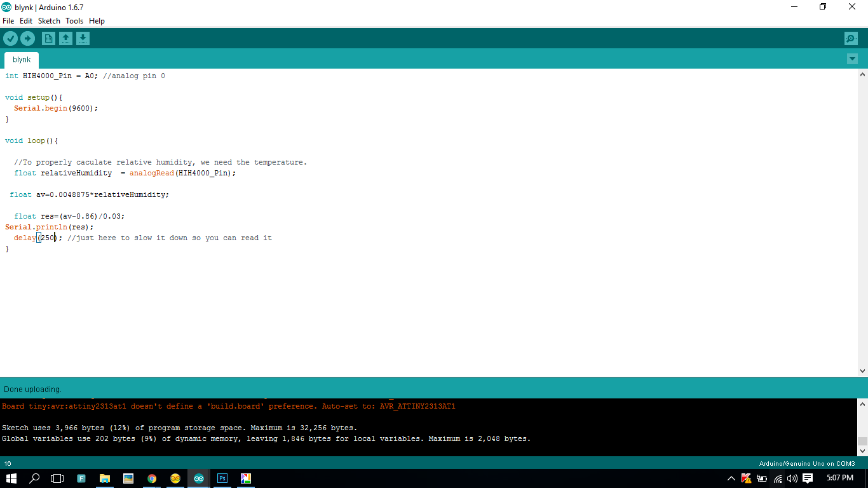Open the Tools menu
Image resolution: width=868 pixels, height=488 pixels.
74,21
